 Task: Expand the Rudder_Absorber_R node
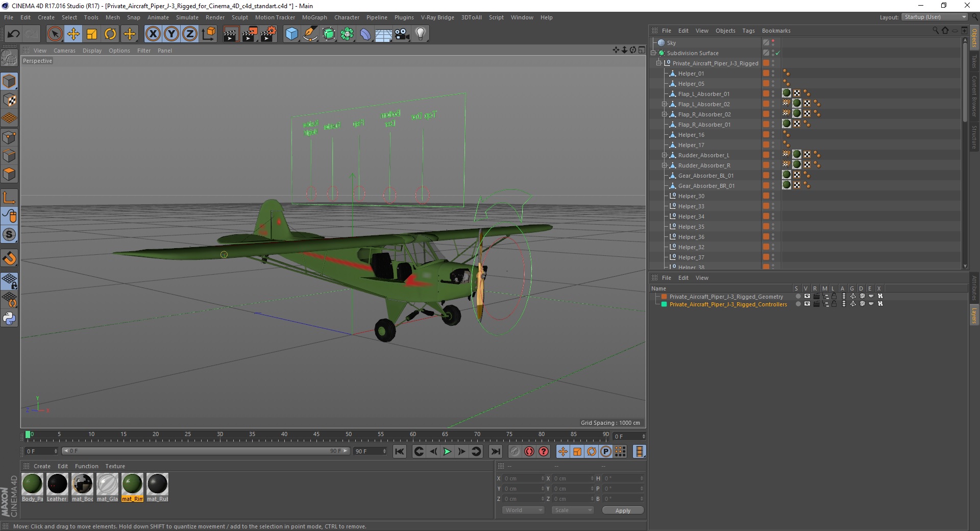pyautogui.click(x=665, y=165)
